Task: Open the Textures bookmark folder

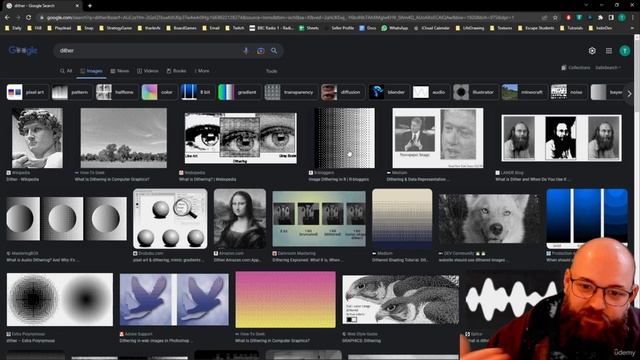Action: pyautogui.click(x=501, y=28)
